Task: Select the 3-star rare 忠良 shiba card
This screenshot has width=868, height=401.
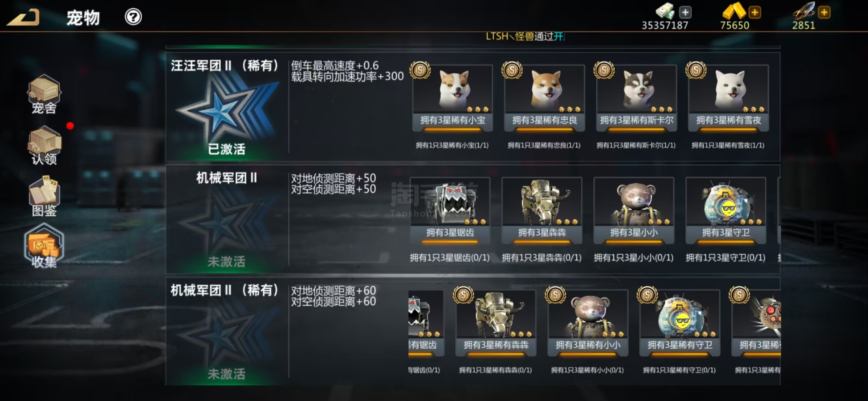Action: coord(544,98)
